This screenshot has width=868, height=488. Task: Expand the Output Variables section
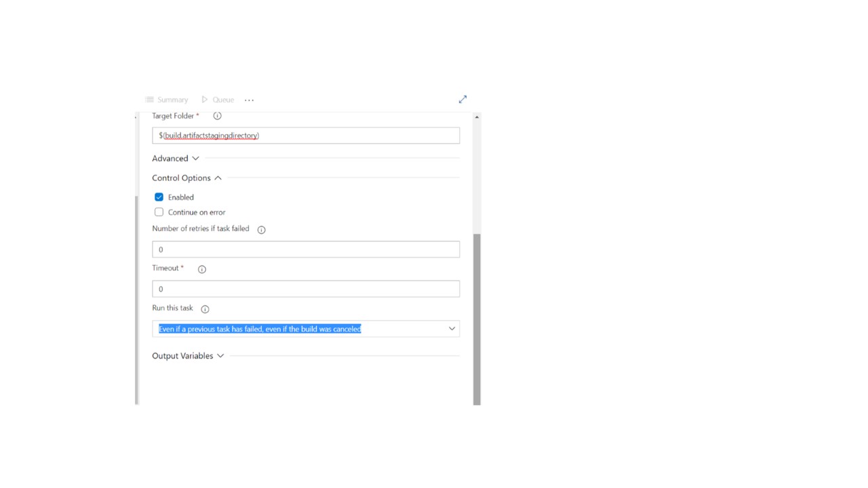click(x=188, y=356)
